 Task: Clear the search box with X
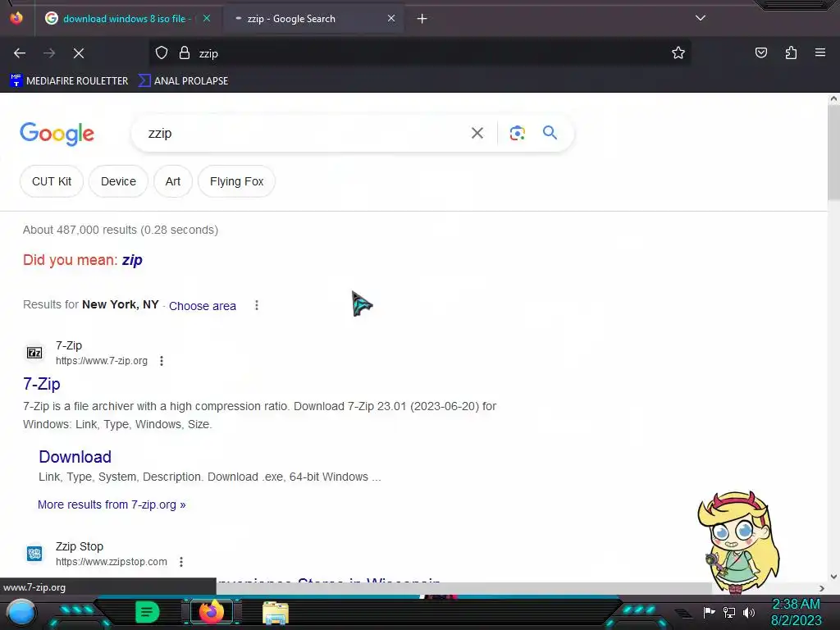[477, 133]
